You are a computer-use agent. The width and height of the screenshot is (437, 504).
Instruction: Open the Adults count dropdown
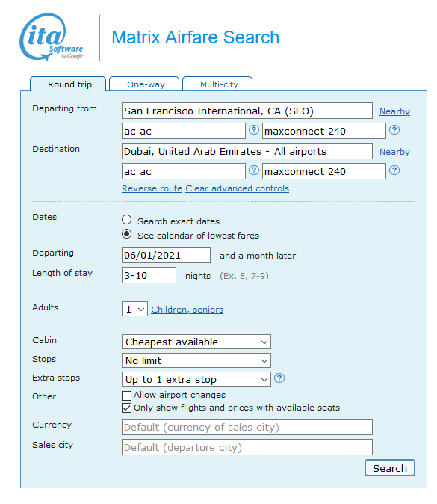134,310
